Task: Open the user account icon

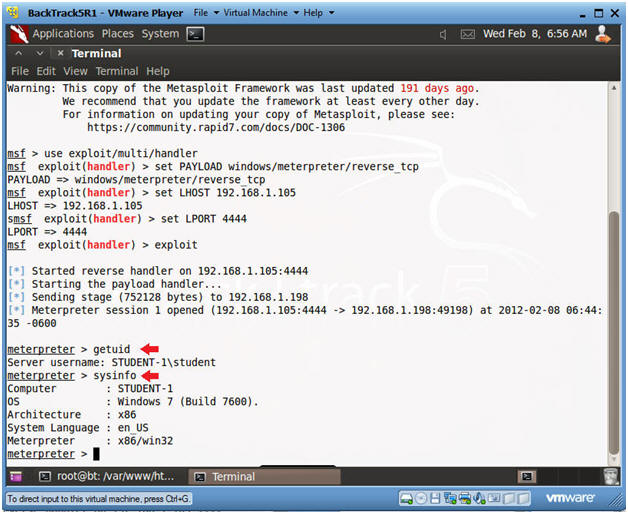Action: 603,34
